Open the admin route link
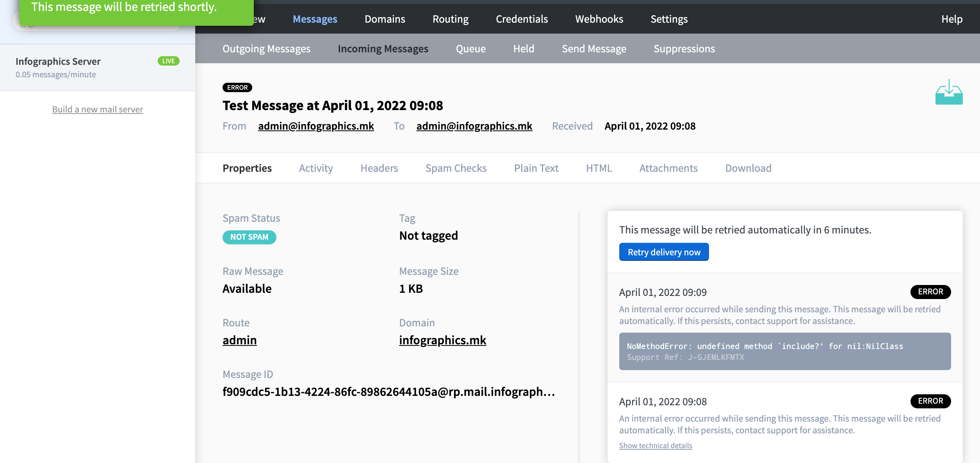 coord(239,340)
